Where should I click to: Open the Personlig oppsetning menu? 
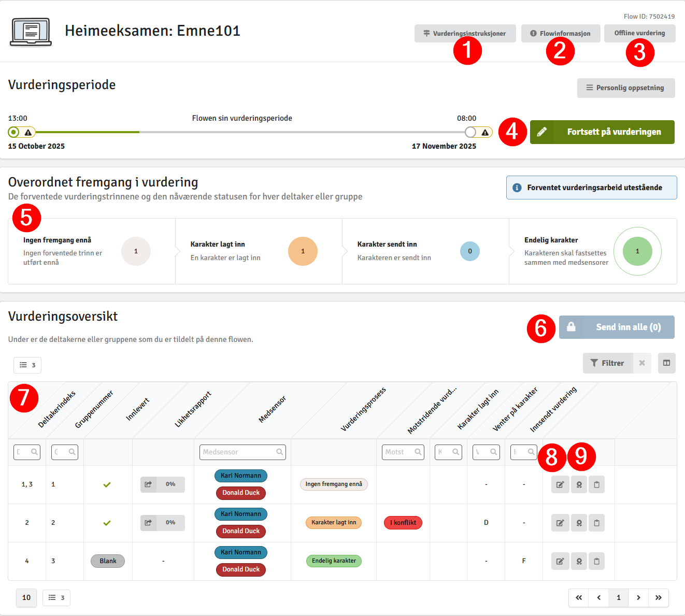[x=625, y=88]
